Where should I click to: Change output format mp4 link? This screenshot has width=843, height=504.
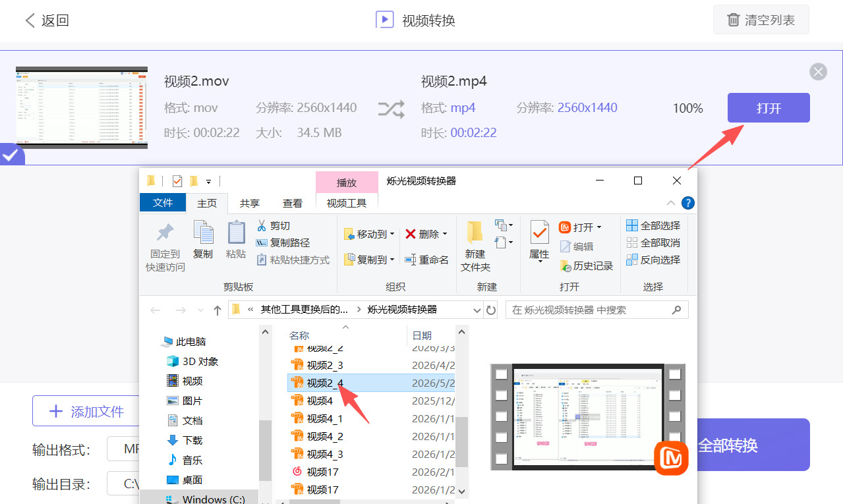click(x=463, y=108)
